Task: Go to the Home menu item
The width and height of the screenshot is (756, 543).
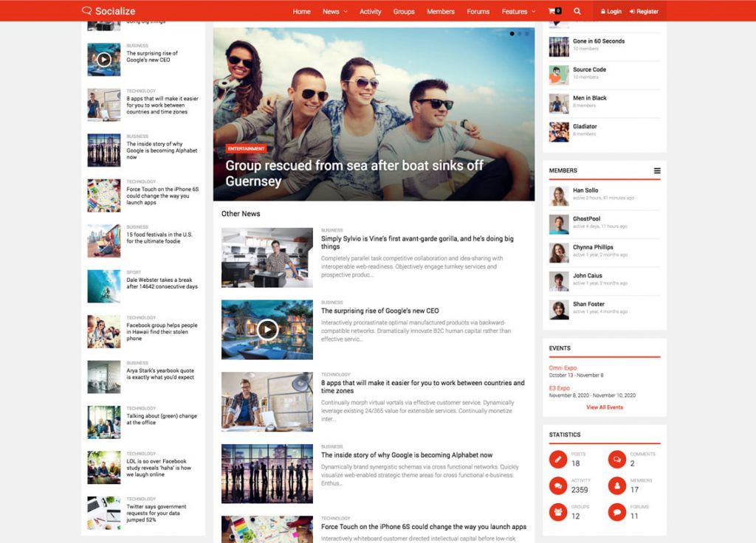Action: pyautogui.click(x=301, y=12)
